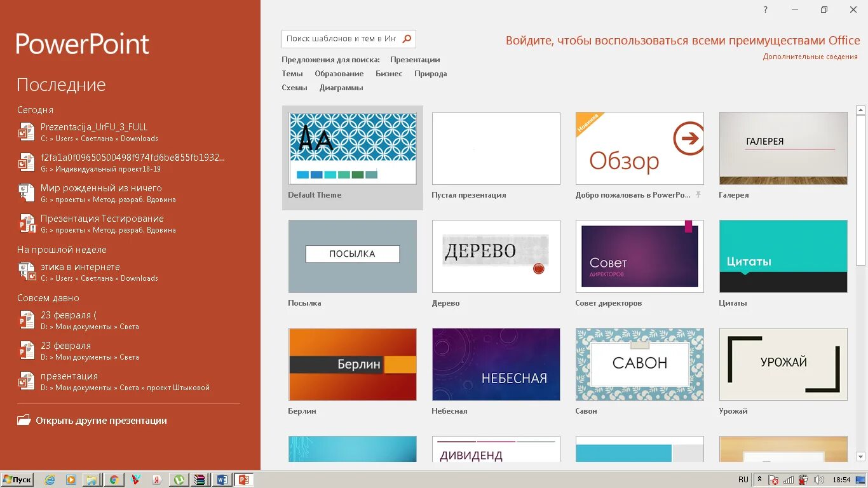This screenshot has height=488, width=868.
Task: Pin the Добро пожаловать в PowerPoint template
Action: (698, 195)
